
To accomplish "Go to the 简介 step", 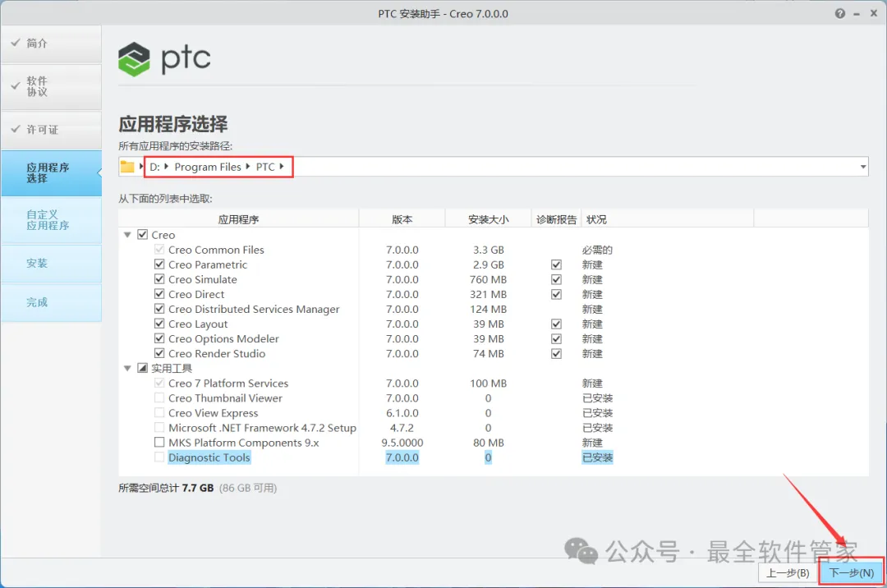I will pos(52,44).
